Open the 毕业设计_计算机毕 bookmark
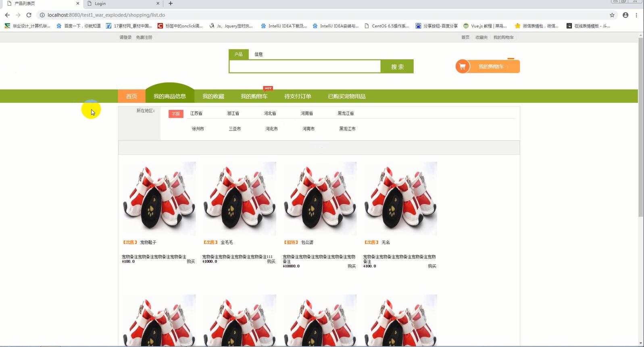644x347 pixels. tap(27, 26)
